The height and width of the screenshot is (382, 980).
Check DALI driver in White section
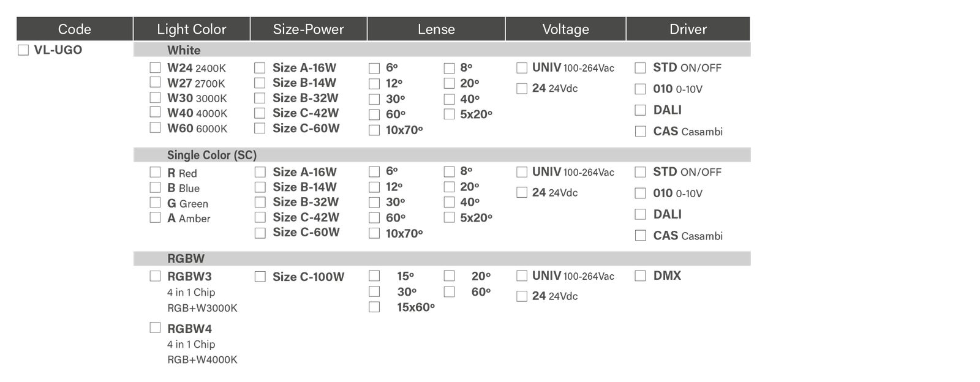[x=640, y=110]
